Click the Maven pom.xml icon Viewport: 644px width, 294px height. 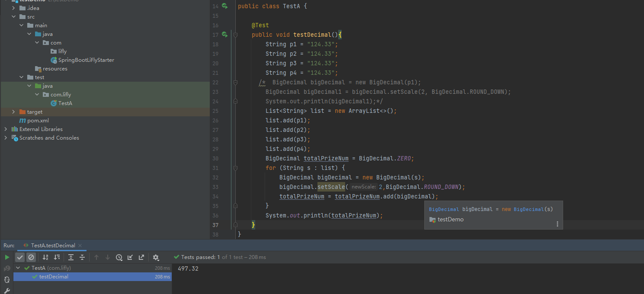(22, 121)
